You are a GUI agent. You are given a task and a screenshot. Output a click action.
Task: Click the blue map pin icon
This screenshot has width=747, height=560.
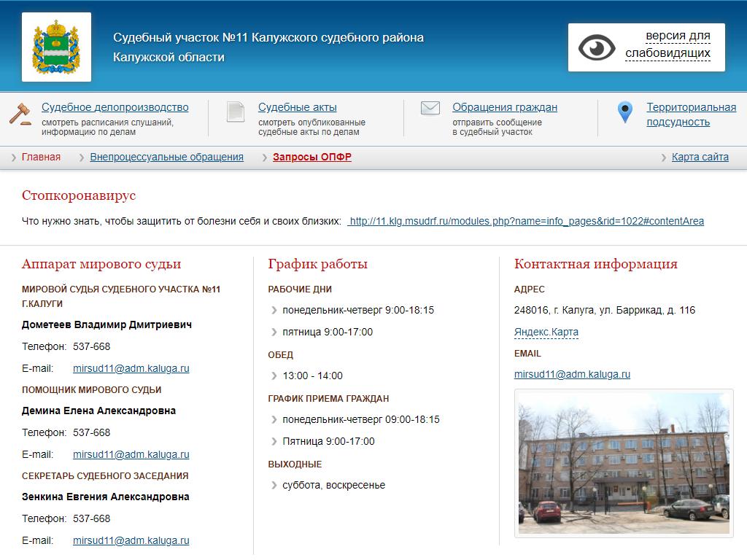coord(624,112)
